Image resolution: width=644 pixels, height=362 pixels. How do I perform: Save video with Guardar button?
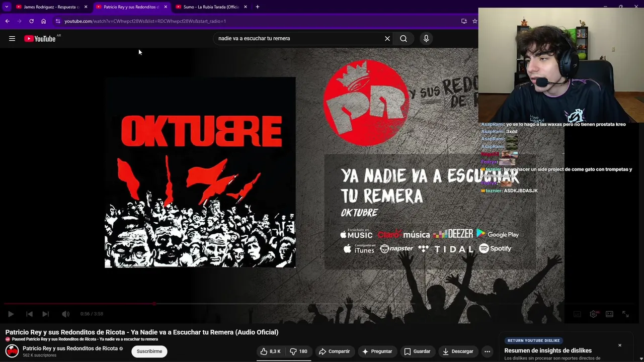point(418,351)
